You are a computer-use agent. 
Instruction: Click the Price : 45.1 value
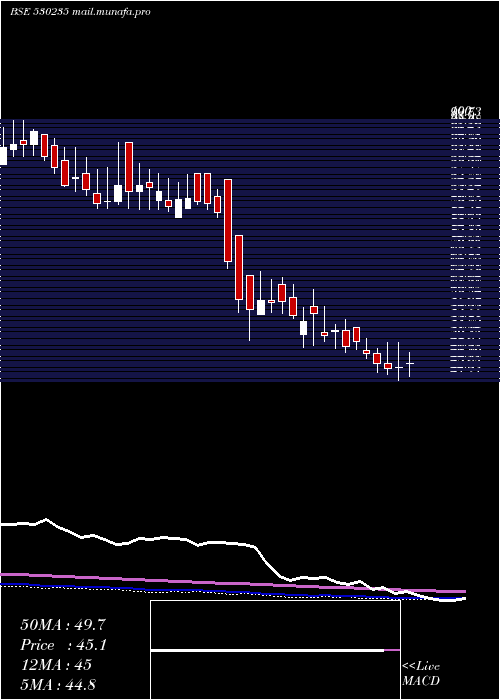[x=63, y=645]
